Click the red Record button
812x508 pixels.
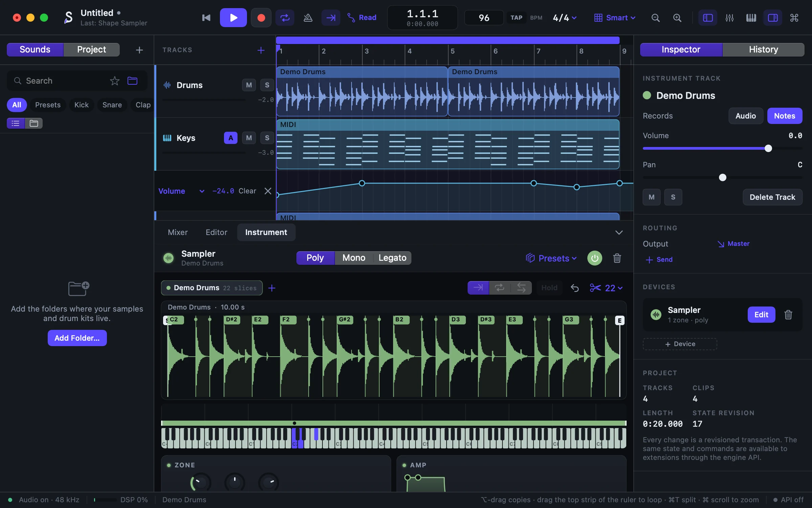261,18
